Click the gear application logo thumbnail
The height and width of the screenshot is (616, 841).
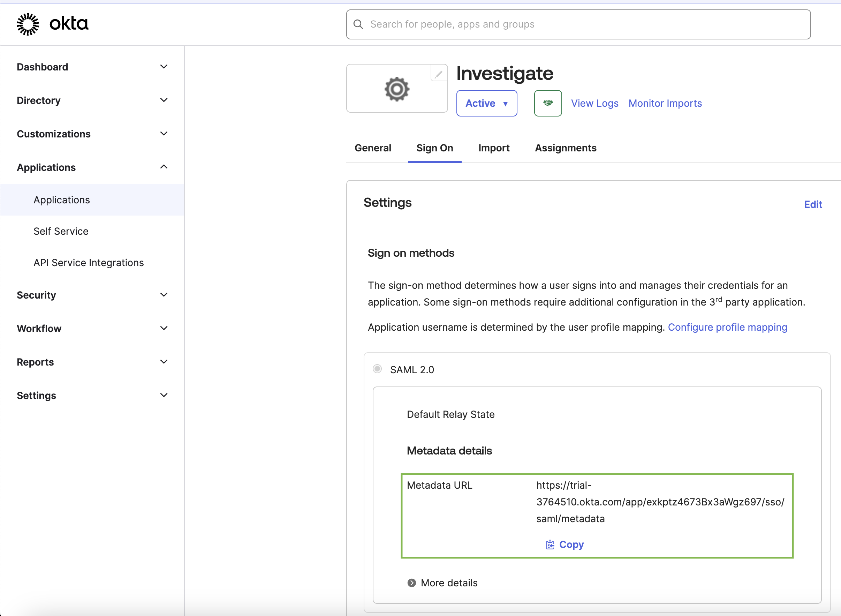click(396, 88)
